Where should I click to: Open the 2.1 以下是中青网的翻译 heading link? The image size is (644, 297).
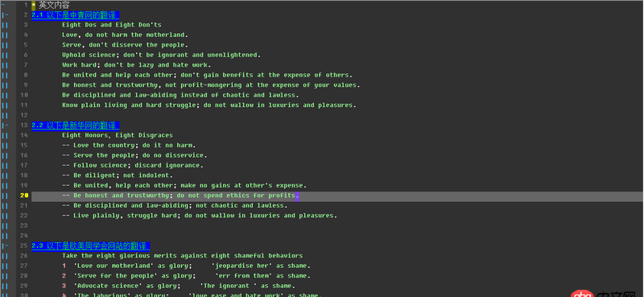(75, 15)
